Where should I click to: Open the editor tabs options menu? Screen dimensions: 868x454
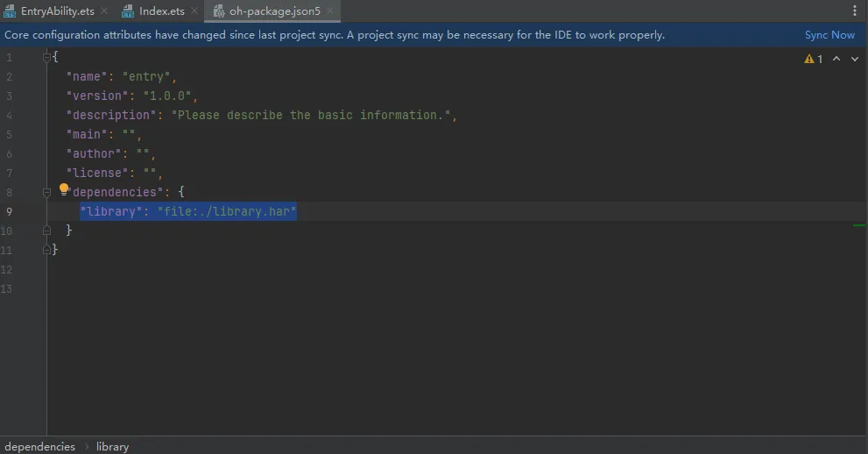[x=855, y=11]
